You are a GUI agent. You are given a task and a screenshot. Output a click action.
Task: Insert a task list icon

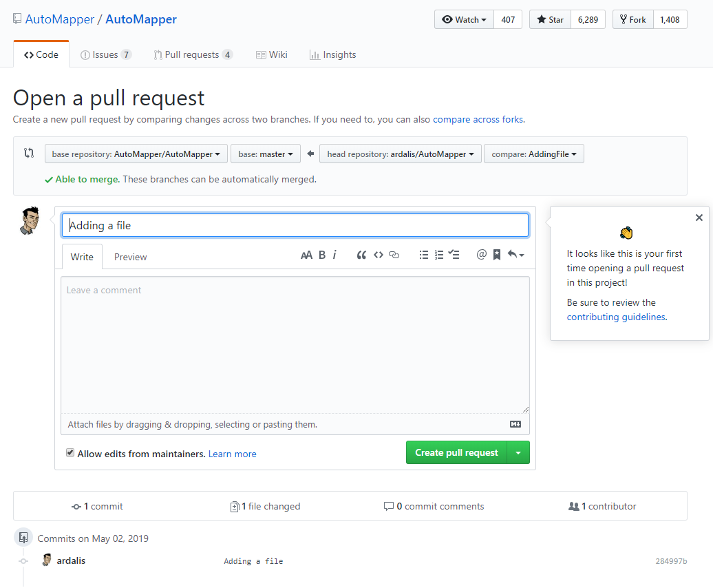(454, 255)
